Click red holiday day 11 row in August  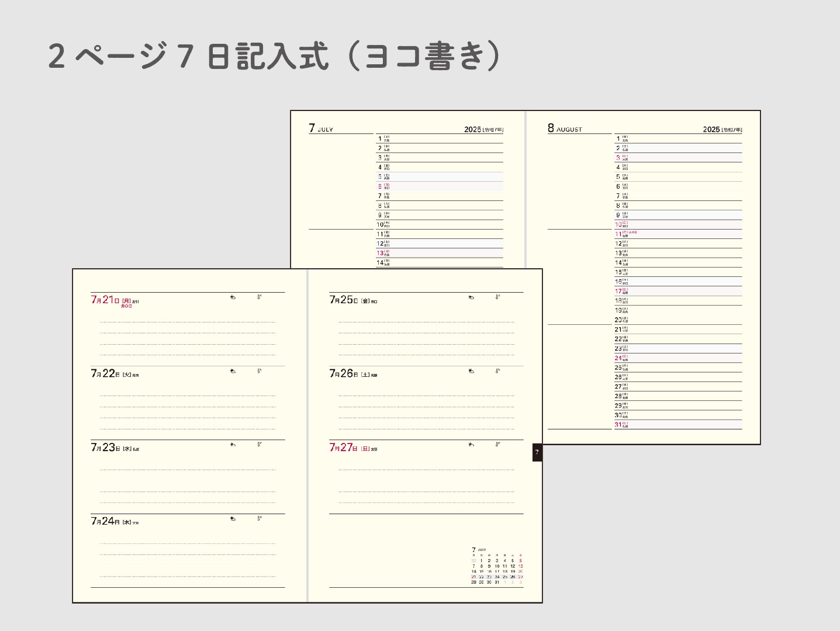click(x=678, y=234)
